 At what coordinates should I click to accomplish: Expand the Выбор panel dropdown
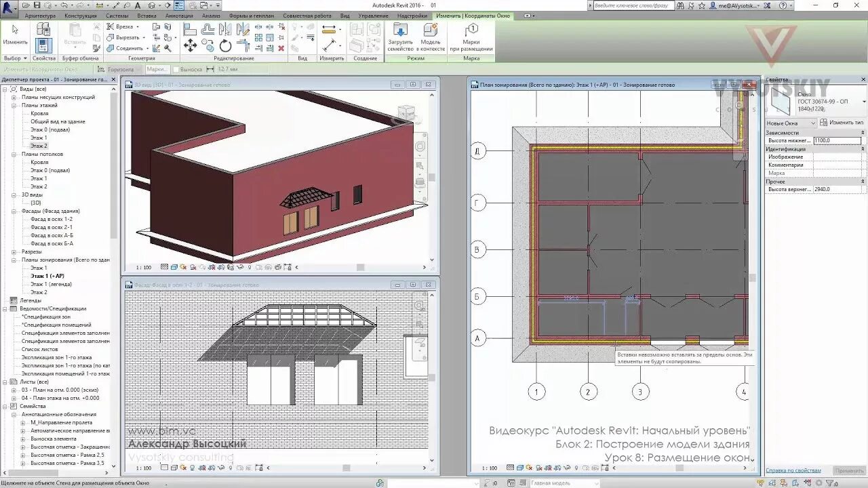[x=15, y=58]
